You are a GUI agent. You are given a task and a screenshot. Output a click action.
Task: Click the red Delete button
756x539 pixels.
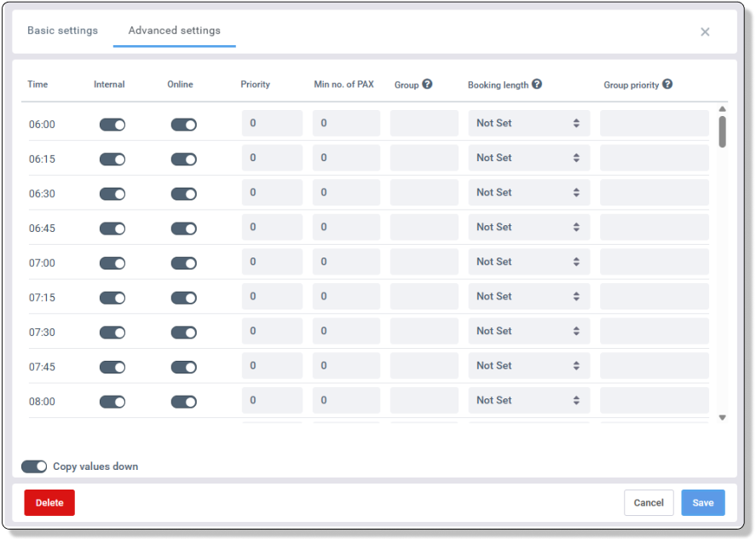[49, 502]
